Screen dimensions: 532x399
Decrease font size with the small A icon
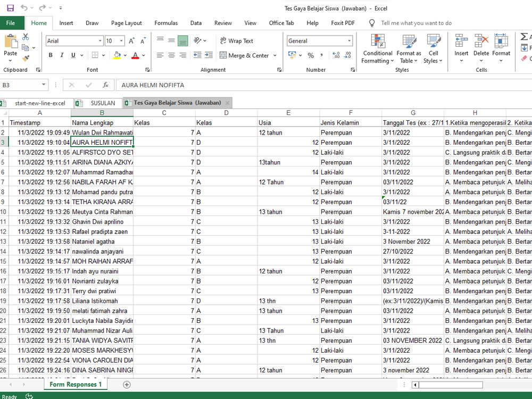[x=143, y=41]
